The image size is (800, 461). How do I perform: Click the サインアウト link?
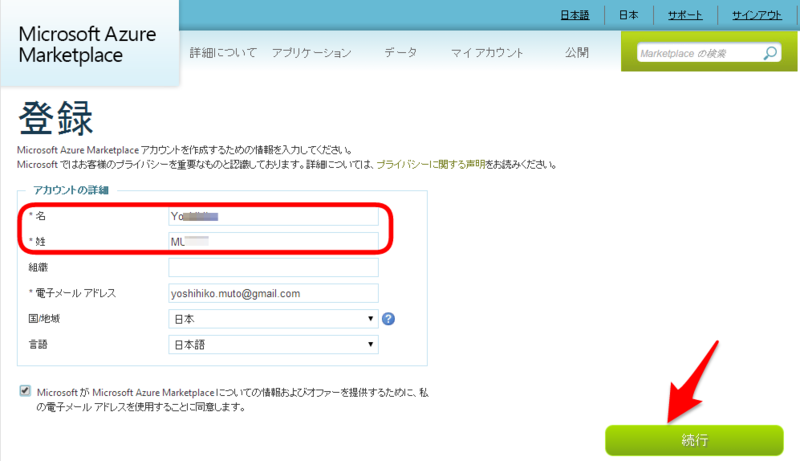(757, 15)
